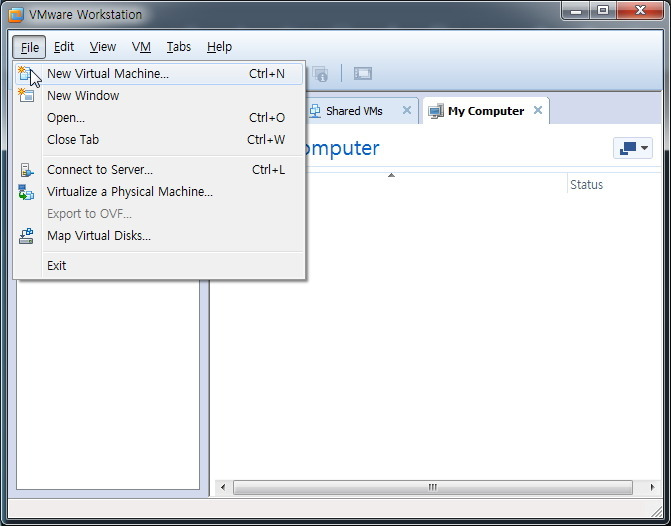Switch to the My Computer tab
This screenshot has width=671, height=526.
point(486,111)
